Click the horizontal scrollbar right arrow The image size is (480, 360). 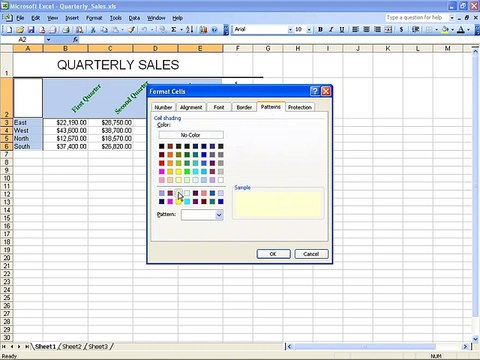(465, 347)
